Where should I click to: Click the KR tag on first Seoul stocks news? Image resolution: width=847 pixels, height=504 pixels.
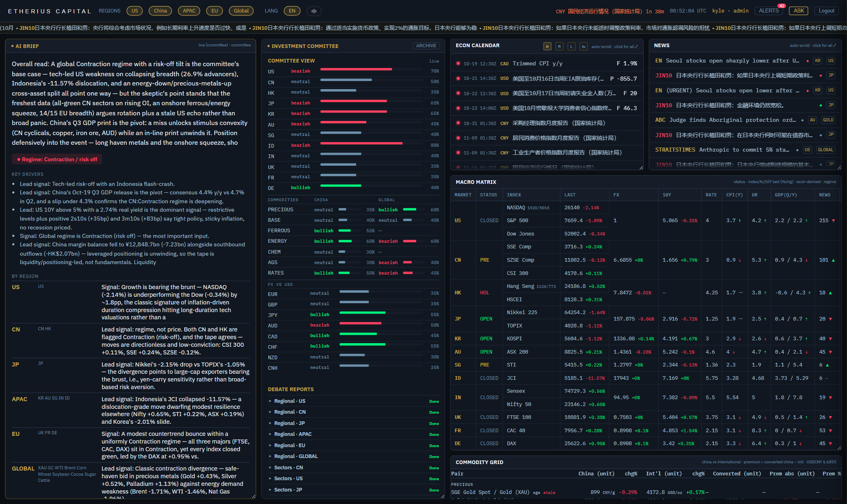coord(818,61)
